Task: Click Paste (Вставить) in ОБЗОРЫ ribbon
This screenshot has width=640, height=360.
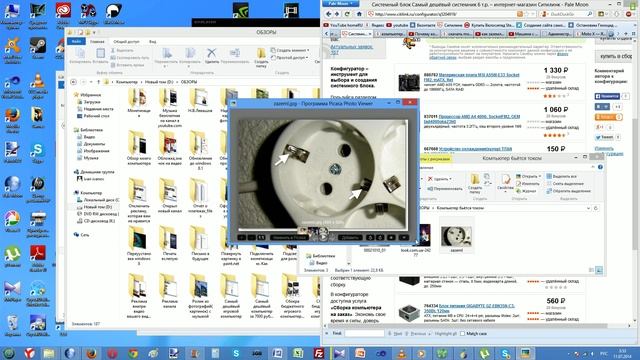Action: [100, 56]
